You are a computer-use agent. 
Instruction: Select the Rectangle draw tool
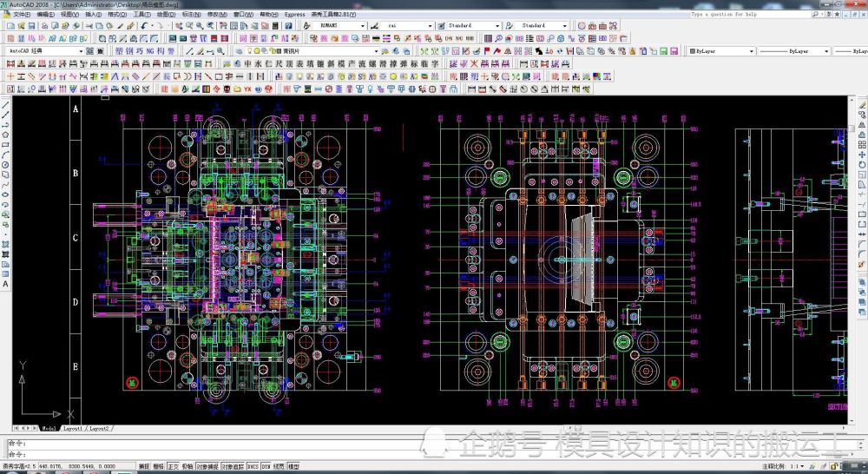point(5,144)
